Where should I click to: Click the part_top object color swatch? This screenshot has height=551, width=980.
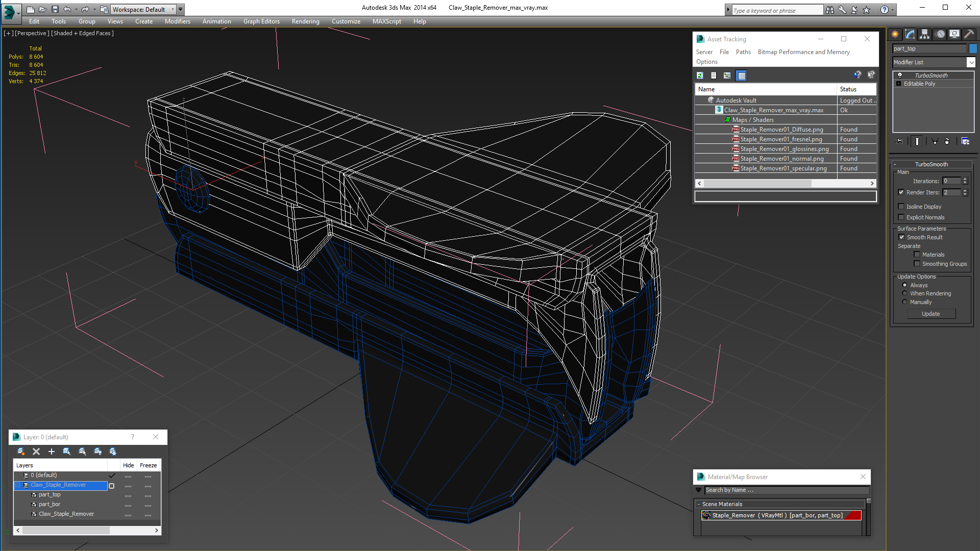[973, 48]
